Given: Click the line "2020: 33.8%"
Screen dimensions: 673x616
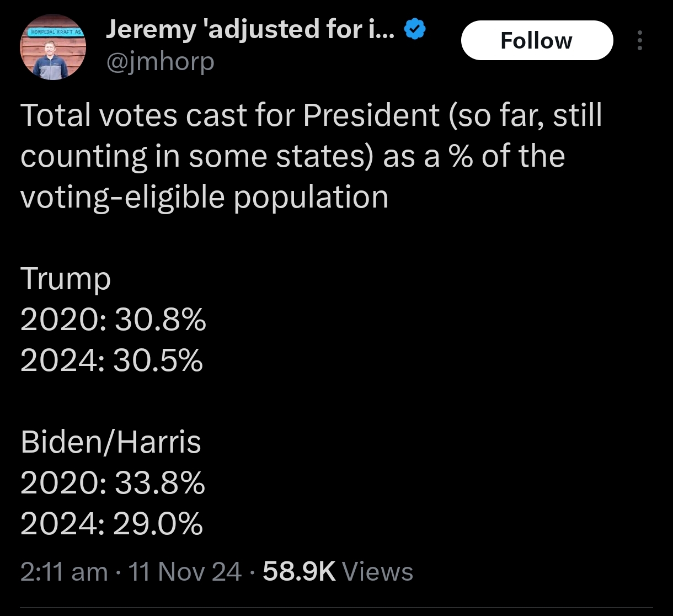Looking at the screenshot, I should click(x=113, y=483).
